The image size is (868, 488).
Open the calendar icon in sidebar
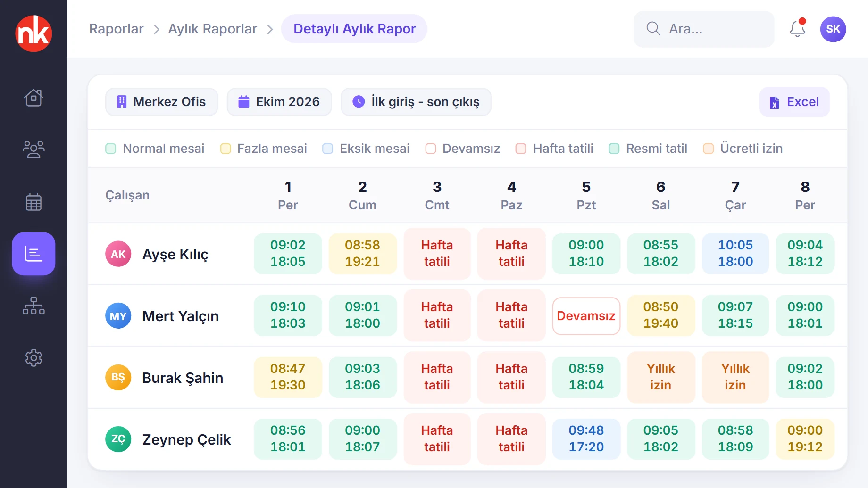[x=33, y=202]
